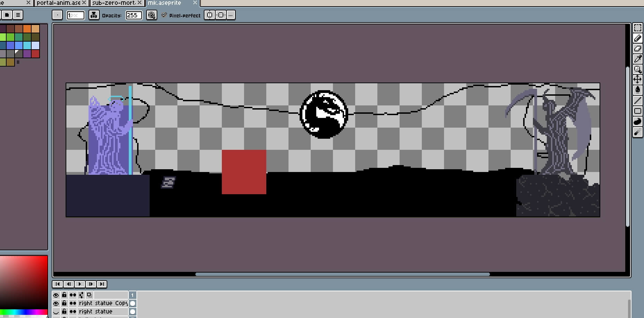Viewport: 644px width, 318px height.
Task: Click the brush size input field
Action: 75,15
